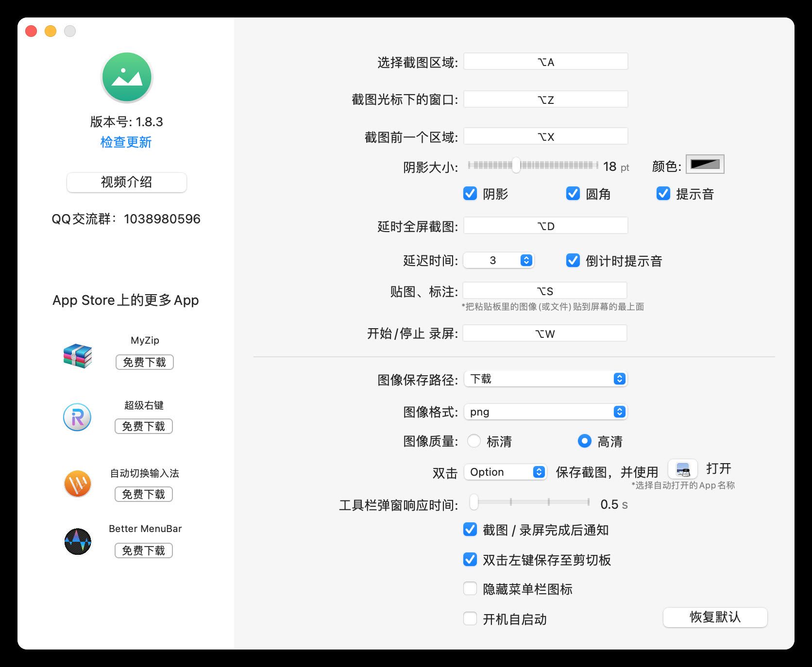Image resolution: width=812 pixels, height=667 pixels.
Task: Open the 延迟时间 dropdown
Action: (499, 260)
